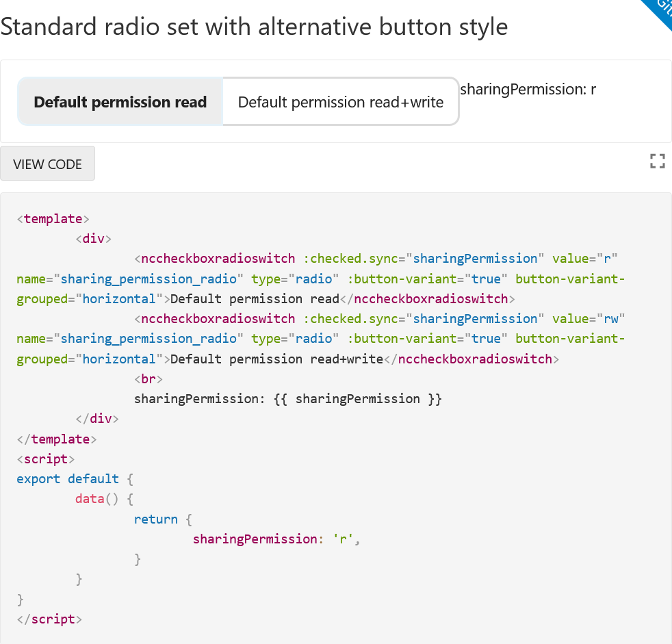Screen dimensions: 672x644
Task: Click "sharingPermission: {{ sharingPermission }}" template line
Action: point(287,399)
